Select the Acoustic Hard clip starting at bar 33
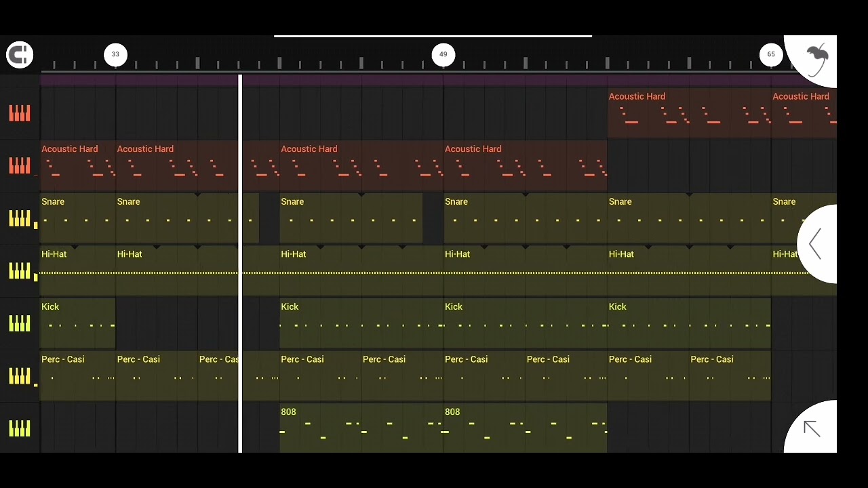The image size is (868, 488). click(x=197, y=165)
